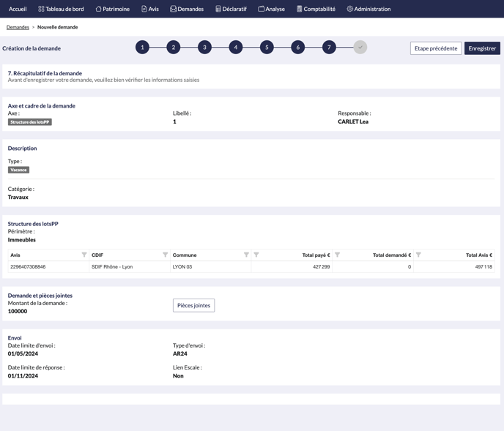Select the avis row 2296407308846

coord(28,267)
